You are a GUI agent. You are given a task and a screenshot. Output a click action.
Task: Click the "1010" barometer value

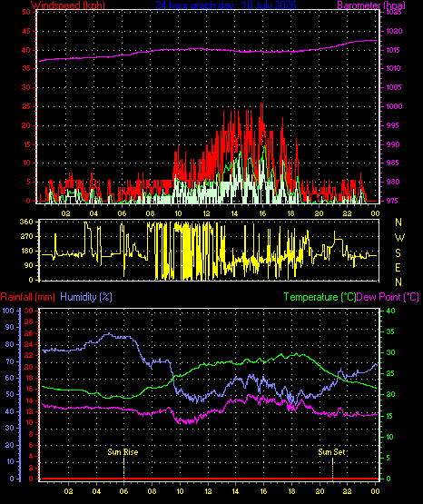point(394,68)
